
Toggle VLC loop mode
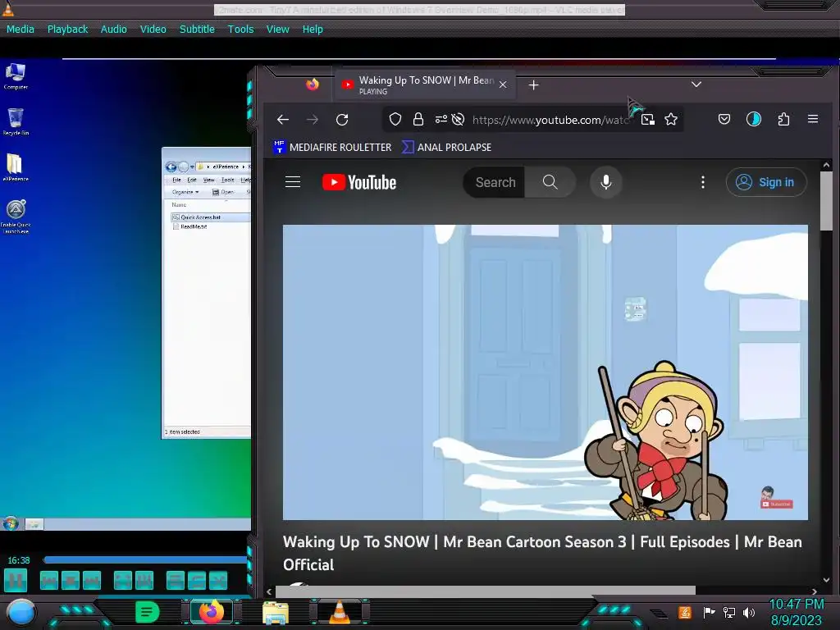[197, 580]
